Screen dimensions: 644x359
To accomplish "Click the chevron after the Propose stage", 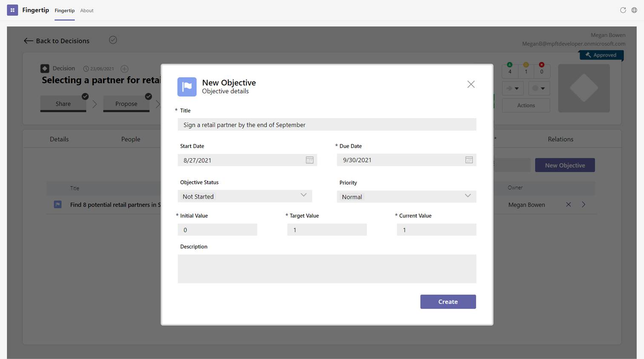I will (x=158, y=104).
